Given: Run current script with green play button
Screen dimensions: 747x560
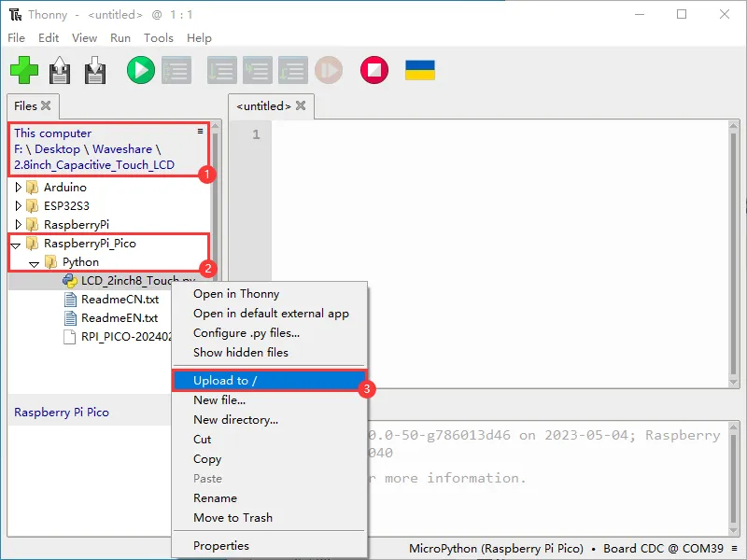Looking at the screenshot, I should (141, 70).
